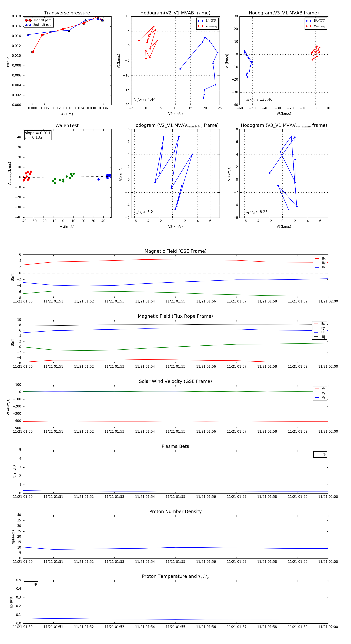Click 'Hodogram(V3_V1 MVAB frame)' title
Viewport: 351px width, 644px height.
pos(284,13)
